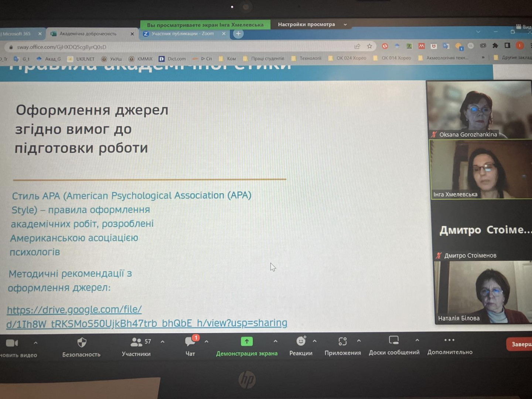The width and height of the screenshot is (532, 399).
Task: Click the green X extension icon
Action: point(409,46)
